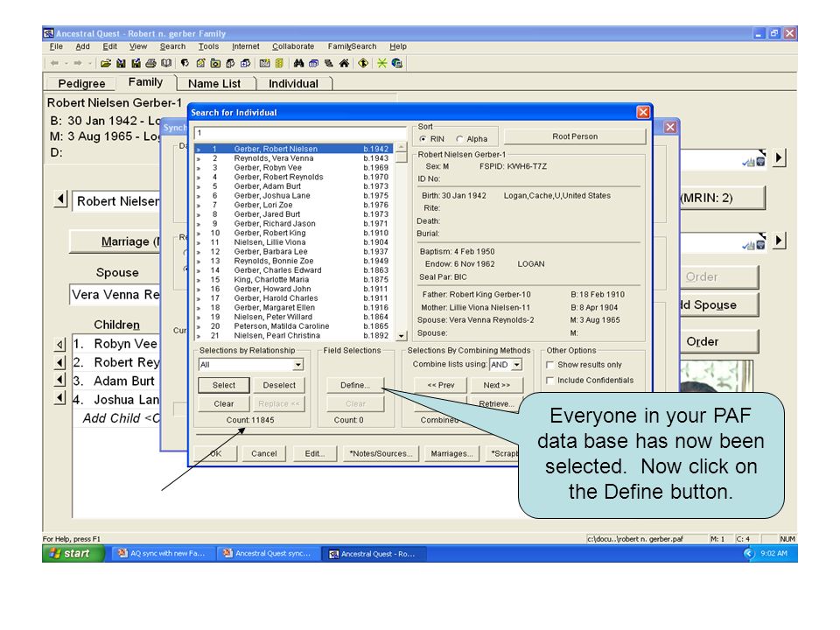Click the Print toolbar icon
Image resolution: width=840 pixels, height=630 pixels.
coord(151,63)
